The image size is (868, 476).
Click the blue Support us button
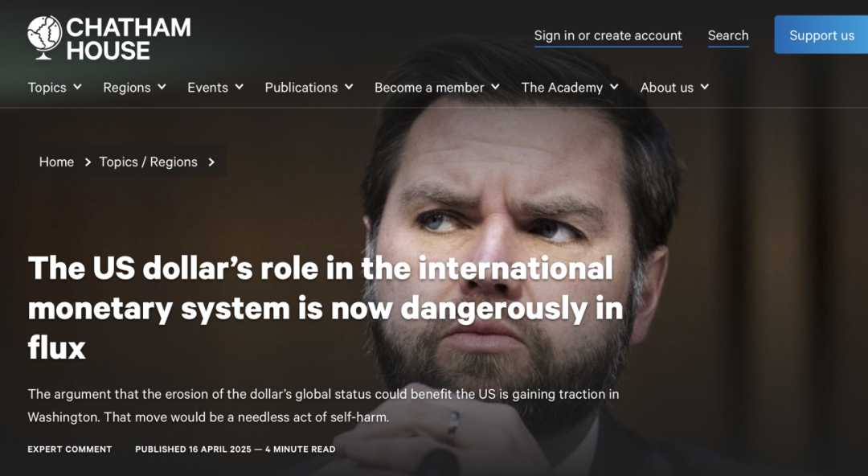point(821,35)
